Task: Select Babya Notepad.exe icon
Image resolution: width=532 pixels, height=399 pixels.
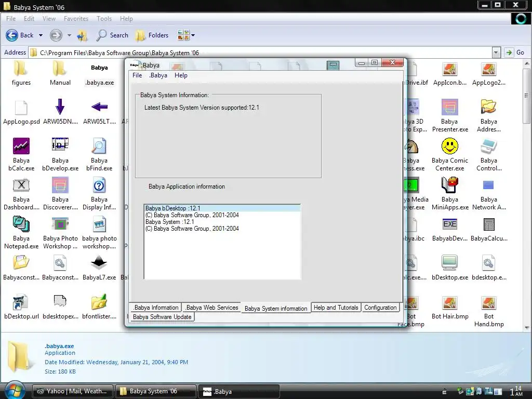Action: (21, 232)
